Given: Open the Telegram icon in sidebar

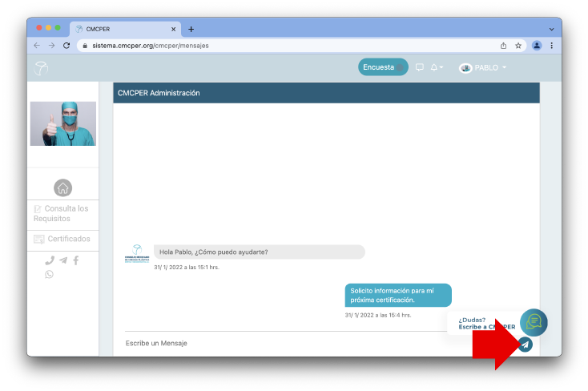Looking at the screenshot, I should point(62,260).
